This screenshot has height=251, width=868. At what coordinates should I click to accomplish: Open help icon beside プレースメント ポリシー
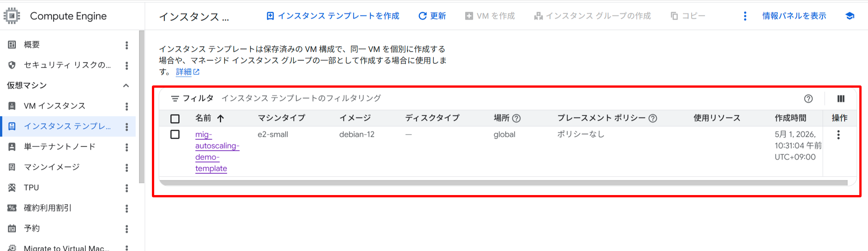click(x=653, y=118)
